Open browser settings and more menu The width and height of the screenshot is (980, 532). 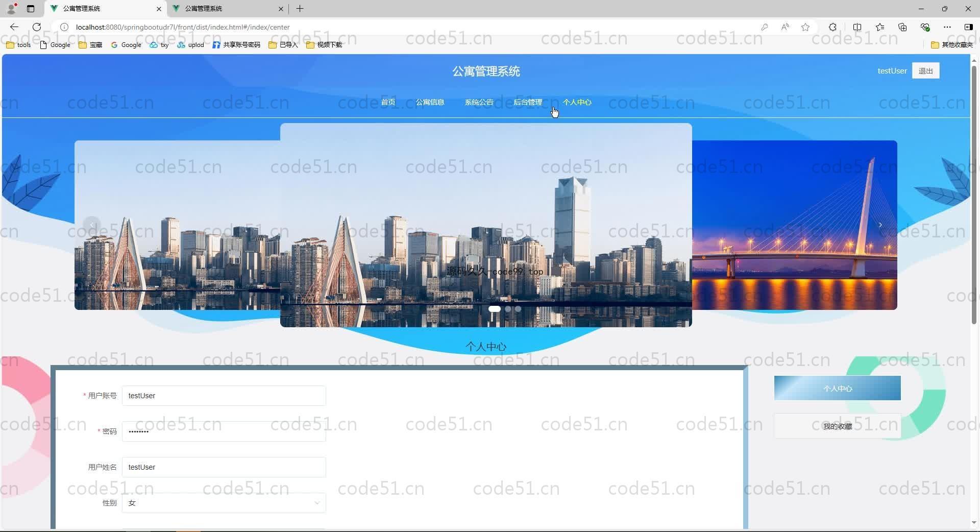pyautogui.click(x=947, y=27)
